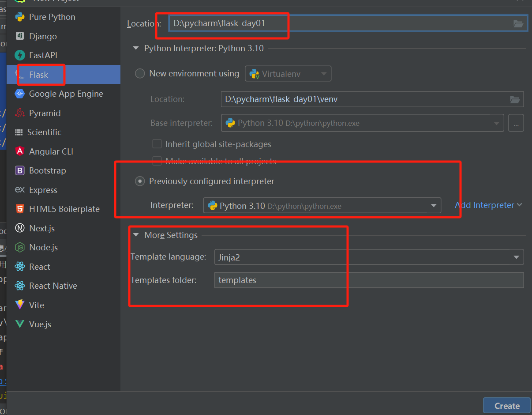Image resolution: width=532 pixels, height=415 pixels.
Task: Collapse the More Settings section
Action: click(136, 235)
